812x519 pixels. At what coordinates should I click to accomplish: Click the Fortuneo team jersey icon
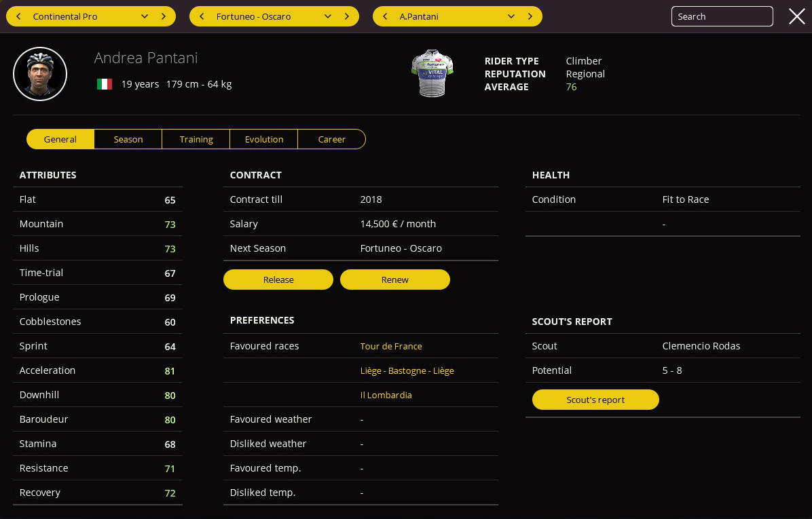[432, 73]
